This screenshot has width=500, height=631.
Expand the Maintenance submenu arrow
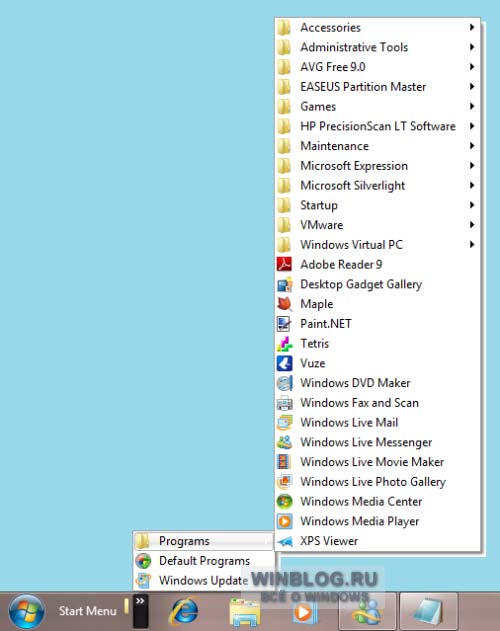click(472, 146)
